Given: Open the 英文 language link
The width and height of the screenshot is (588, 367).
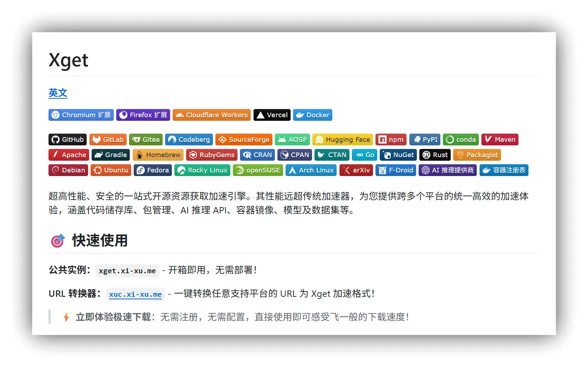Looking at the screenshot, I should pos(58,93).
